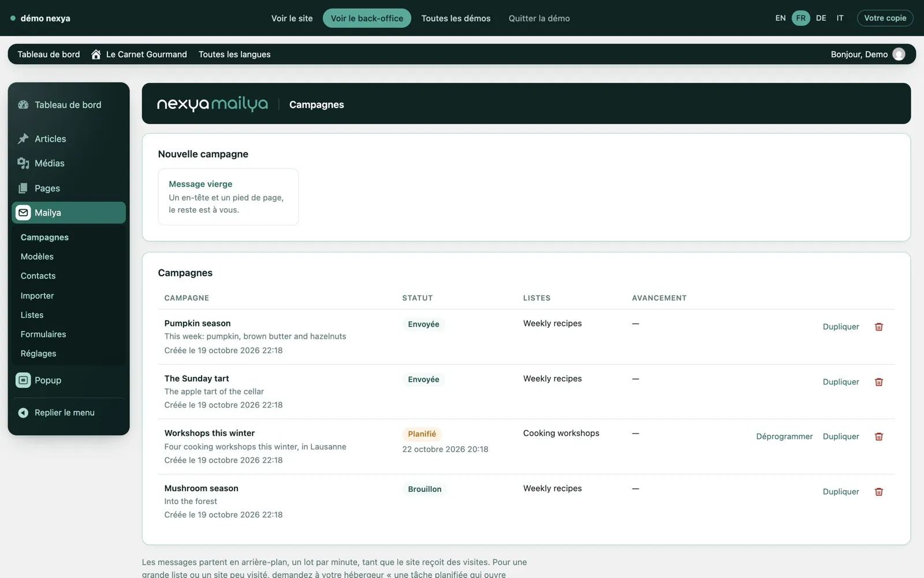924x578 pixels.
Task: Select the FR language option
Action: coord(800,18)
